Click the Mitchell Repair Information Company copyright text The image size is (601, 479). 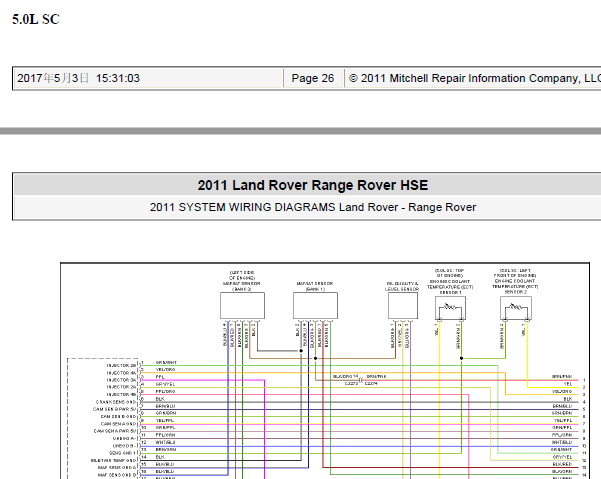coord(475,78)
